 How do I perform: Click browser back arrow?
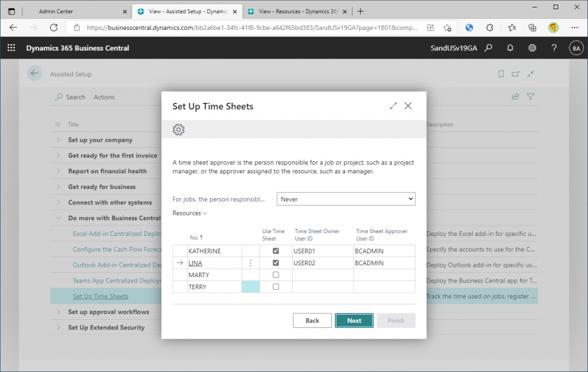(x=13, y=28)
